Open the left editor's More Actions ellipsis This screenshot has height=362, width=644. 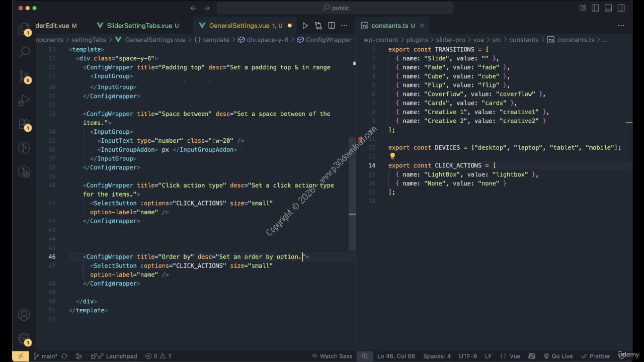coord(344,26)
